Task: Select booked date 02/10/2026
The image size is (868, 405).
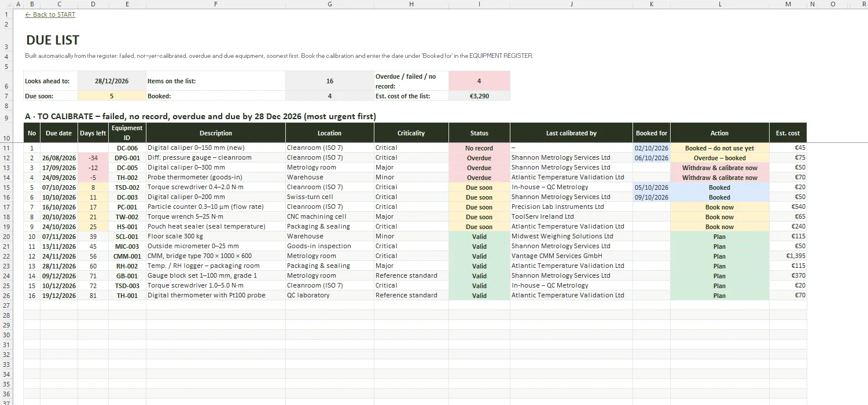Action: [x=652, y=148]
